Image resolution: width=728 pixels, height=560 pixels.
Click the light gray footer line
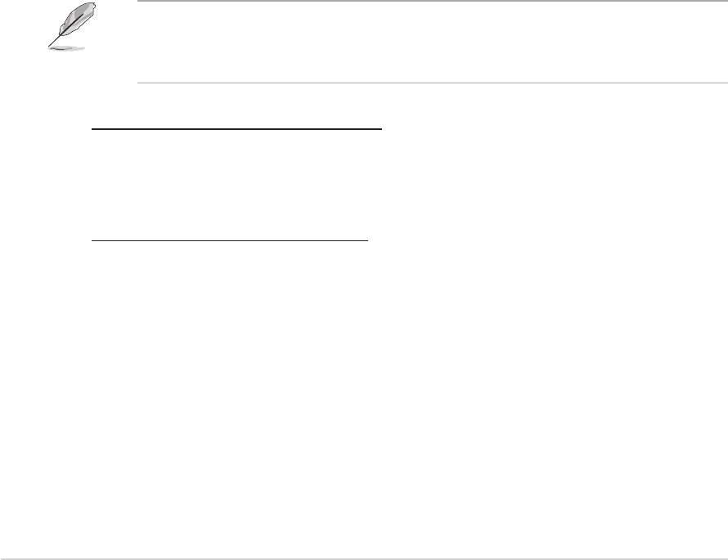tap(364, 558)
